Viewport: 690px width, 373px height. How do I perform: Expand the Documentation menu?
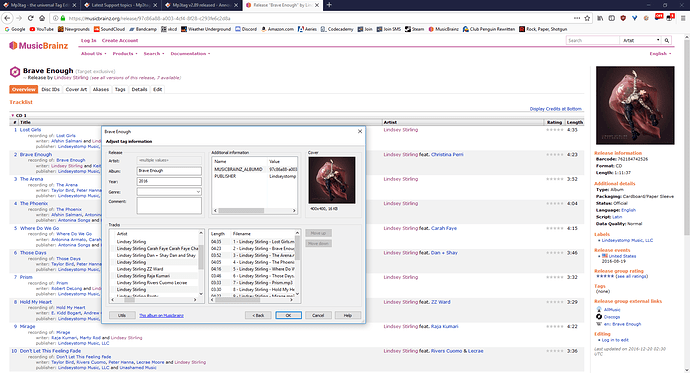(x=190, y=54)
